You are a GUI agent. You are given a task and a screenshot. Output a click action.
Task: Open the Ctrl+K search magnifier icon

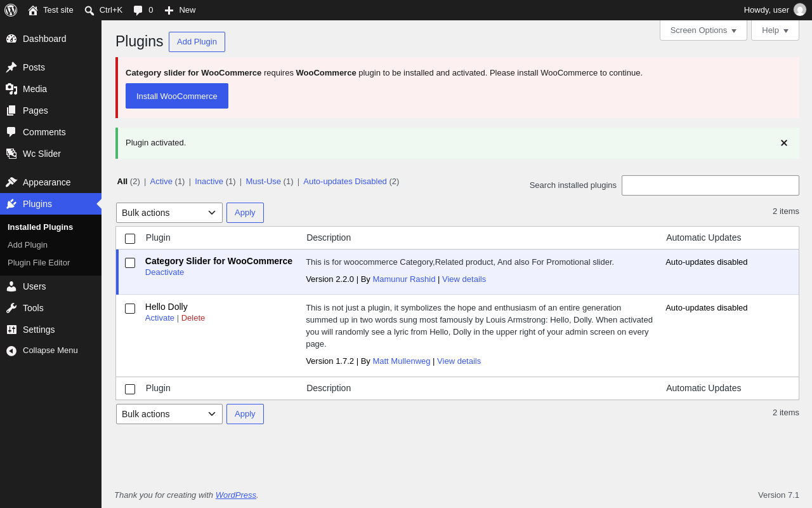tap(89, 10)
